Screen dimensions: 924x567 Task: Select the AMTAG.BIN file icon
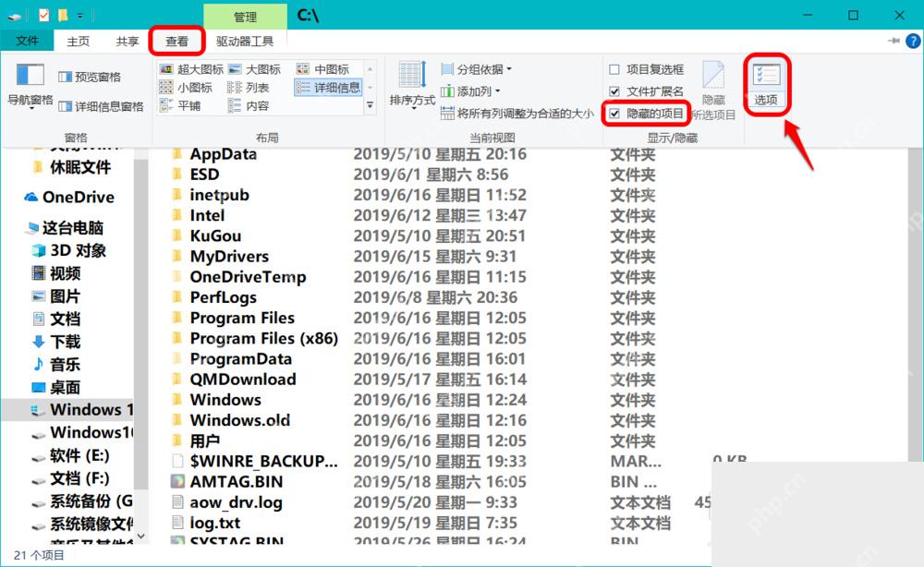(177, 482)
